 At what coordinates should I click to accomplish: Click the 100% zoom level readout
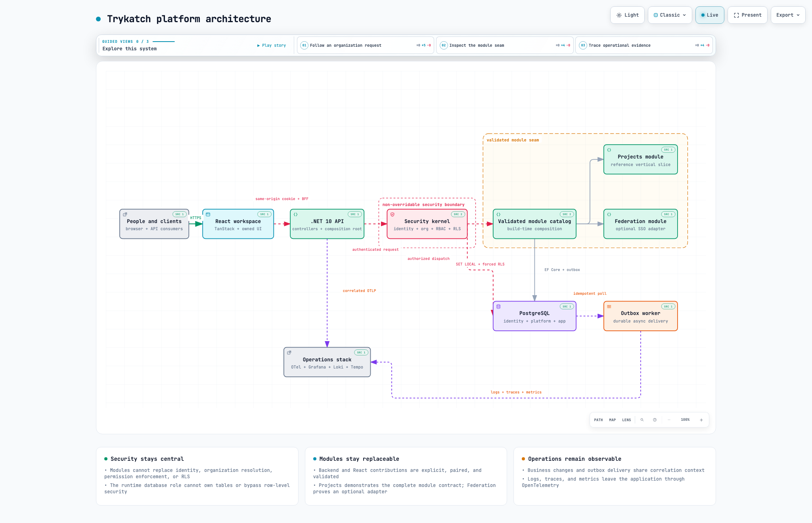point(685,420)
